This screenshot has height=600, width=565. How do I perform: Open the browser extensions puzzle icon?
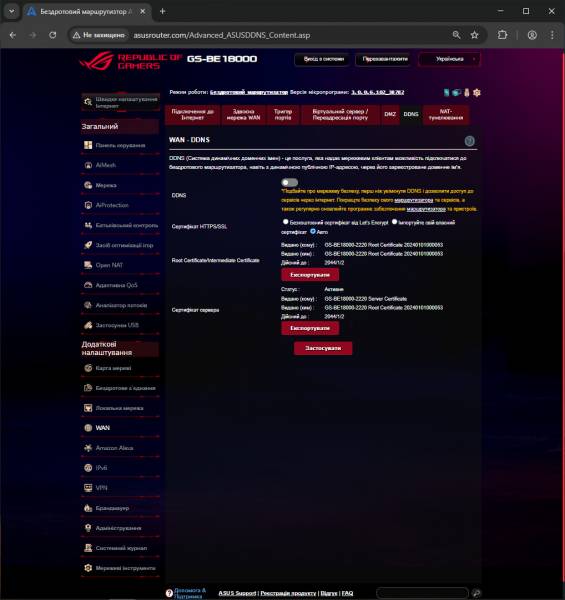502,35
